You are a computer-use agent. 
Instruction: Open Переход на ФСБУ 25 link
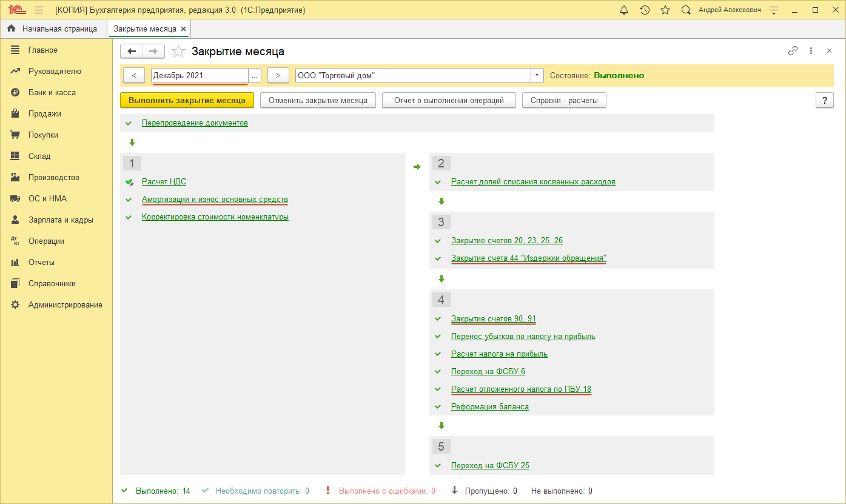pyautogui.click(x=490, y=465)
